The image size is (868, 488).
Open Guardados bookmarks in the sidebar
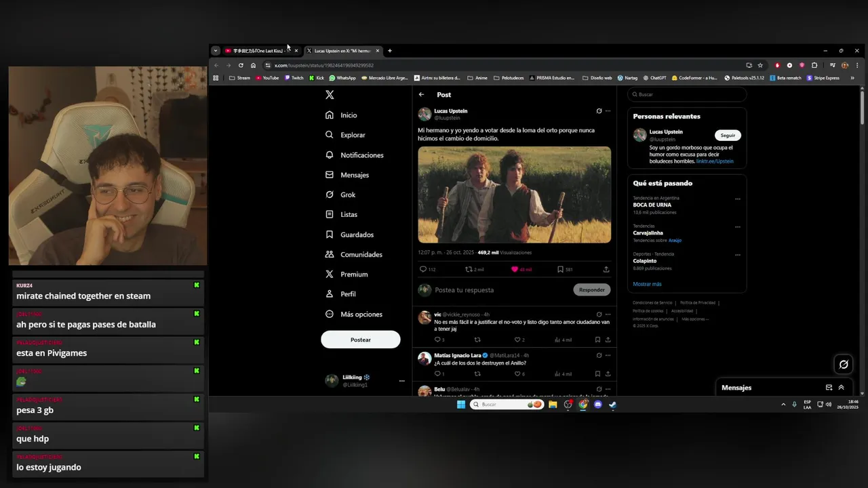click(x=349, y=235)
